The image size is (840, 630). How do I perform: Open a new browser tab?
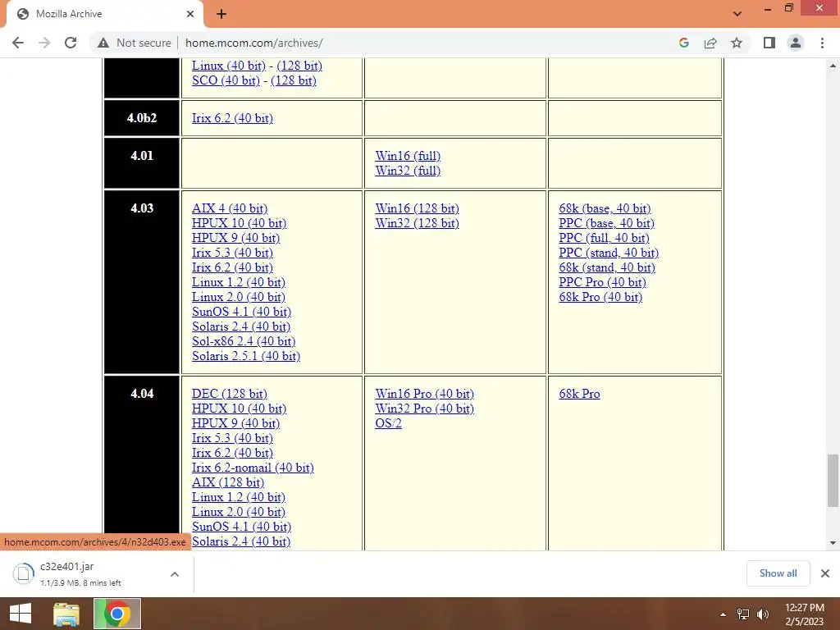[221, 14]
